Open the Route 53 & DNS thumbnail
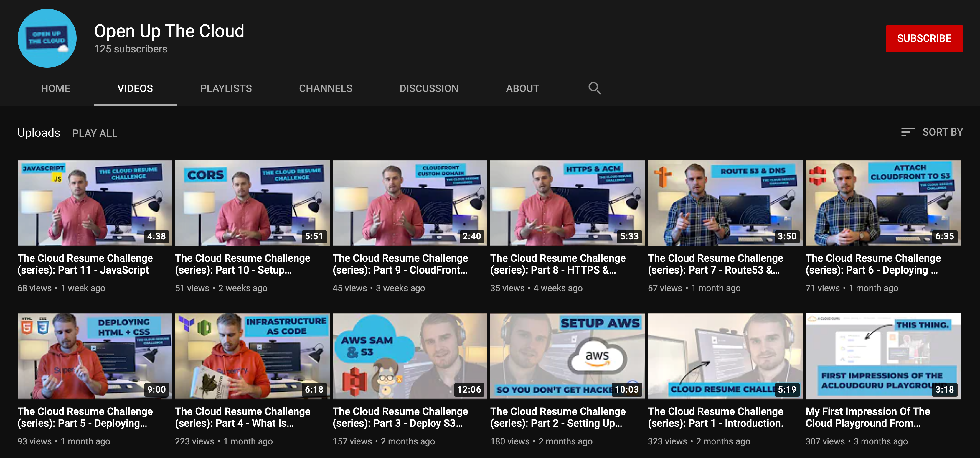Viewport: 980px width, 458px height. (725, 203)
